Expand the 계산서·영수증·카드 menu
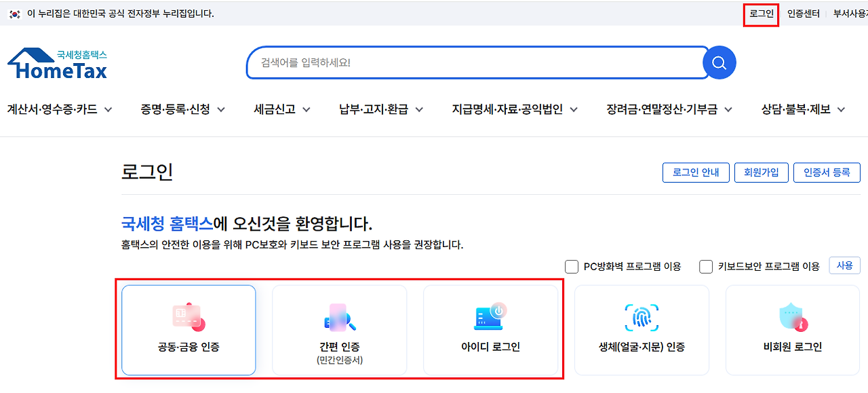 [x=60, y=109]
